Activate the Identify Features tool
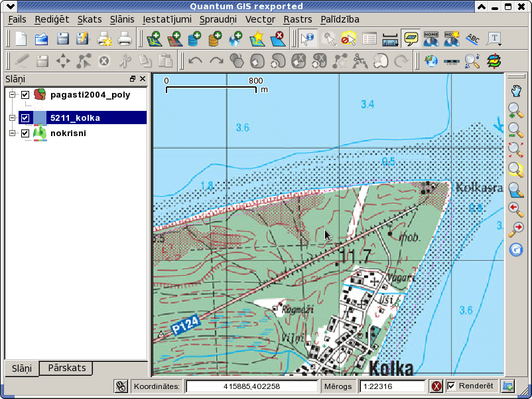Screen dimensions: 532x399 coord(308,39)
